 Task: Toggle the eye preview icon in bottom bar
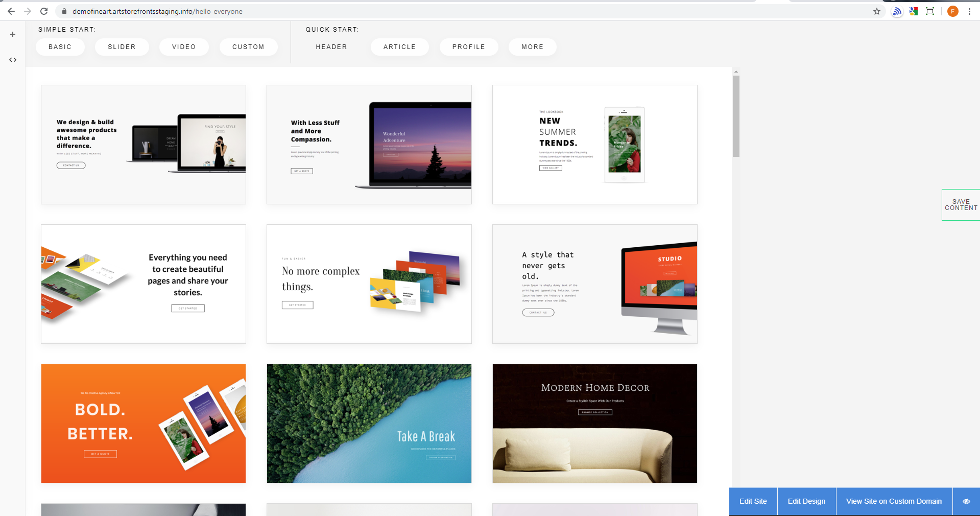click(966, 501)
